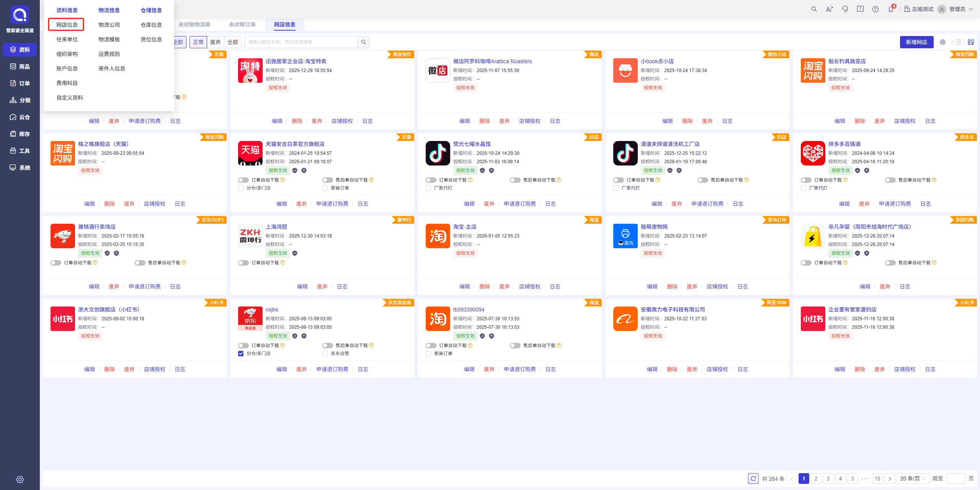Click help icon beside 梵光七曜水晶馆 售后单自动下载
This screenshot has width=980, height=490.
click(x=559, y=180)
